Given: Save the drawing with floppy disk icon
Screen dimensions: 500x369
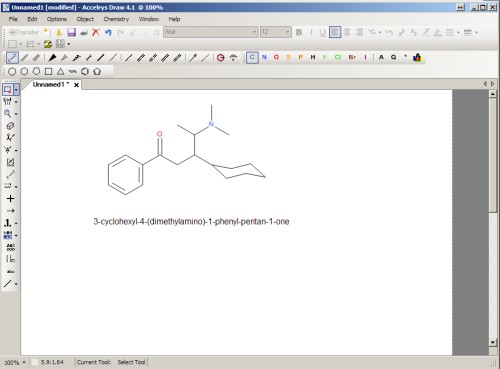Looking at the screenshot, I should [71, 32].
